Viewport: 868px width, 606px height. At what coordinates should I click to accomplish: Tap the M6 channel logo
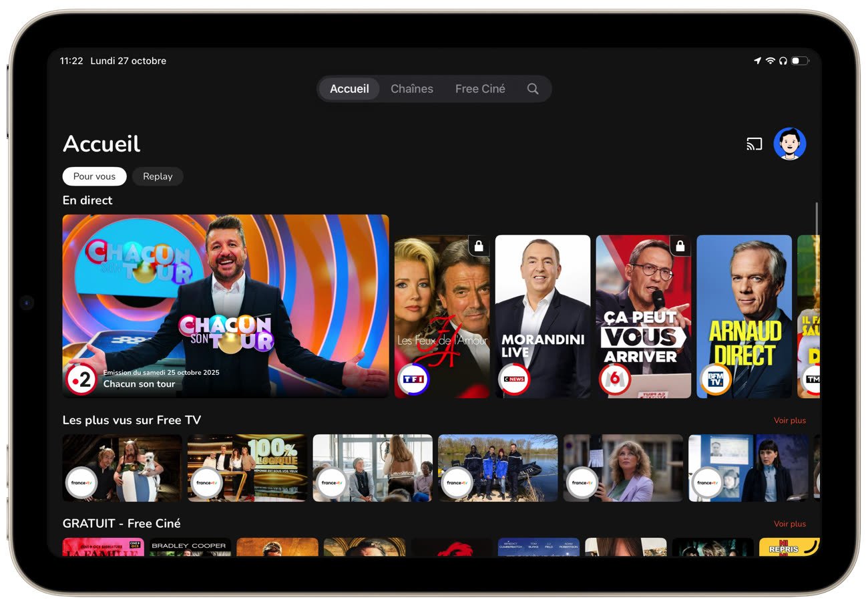614,380
